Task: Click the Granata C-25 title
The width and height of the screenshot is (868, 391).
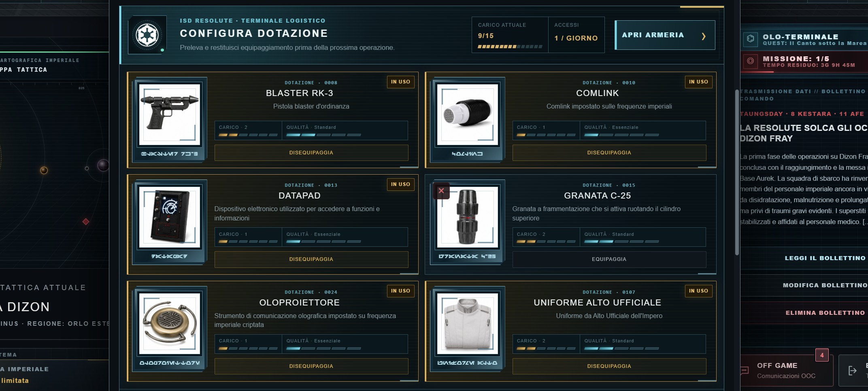Action: point(598,196)
